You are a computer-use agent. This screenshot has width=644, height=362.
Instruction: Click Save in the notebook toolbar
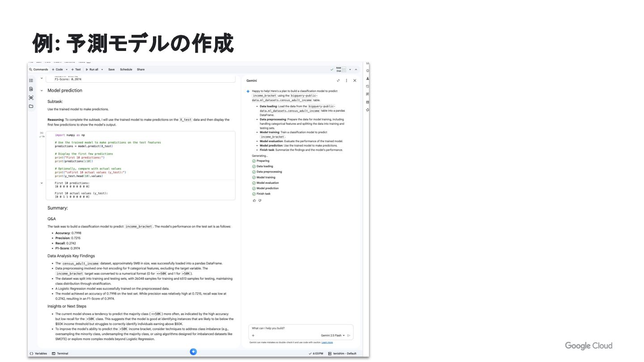[x=111, y=69]
